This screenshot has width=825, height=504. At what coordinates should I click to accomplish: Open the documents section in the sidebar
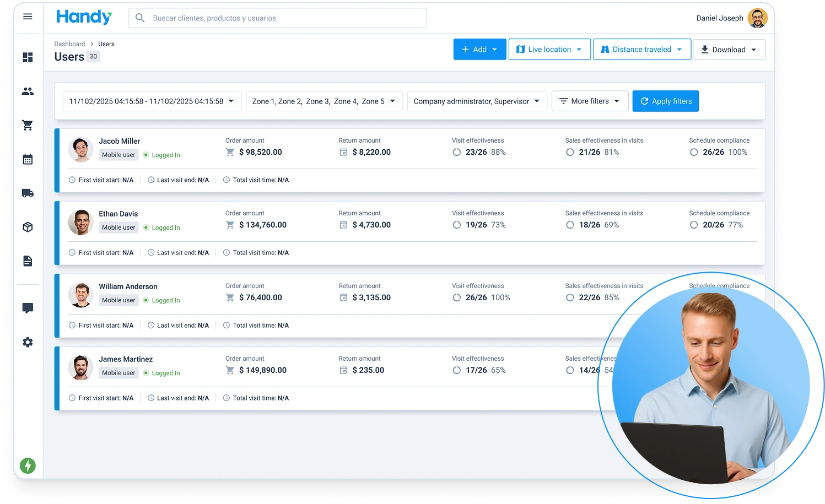tap(28, 261)
